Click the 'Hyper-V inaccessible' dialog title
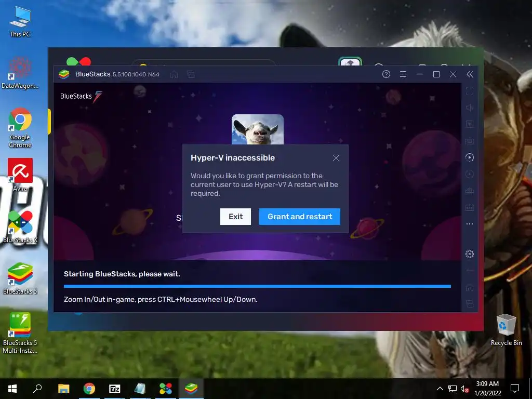Viewport: 532px width, 399px height. pyautogui.click(x=233, y=158)
